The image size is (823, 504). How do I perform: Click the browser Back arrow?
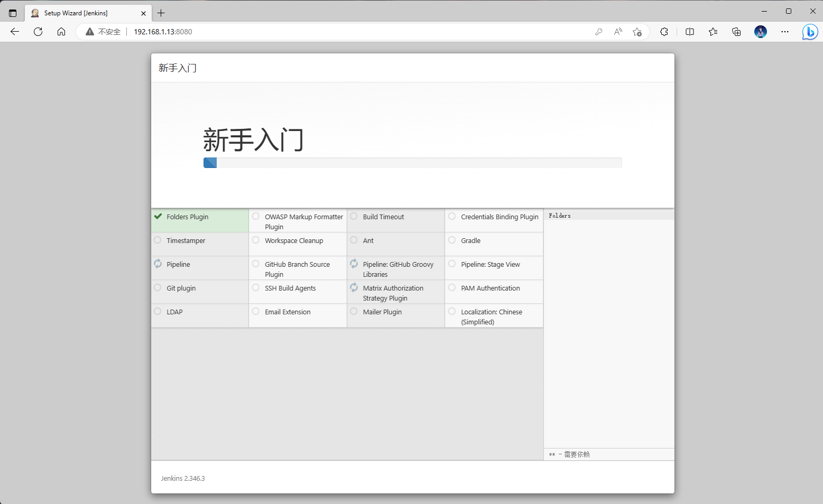click(15, 32)
